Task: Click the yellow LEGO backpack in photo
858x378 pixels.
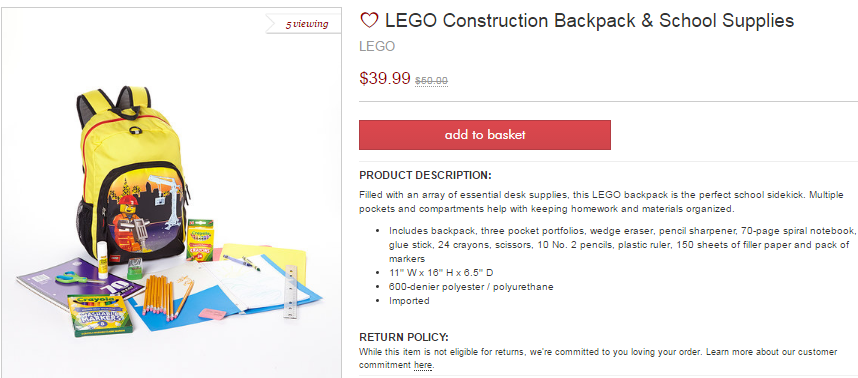Action: point(132,175)
